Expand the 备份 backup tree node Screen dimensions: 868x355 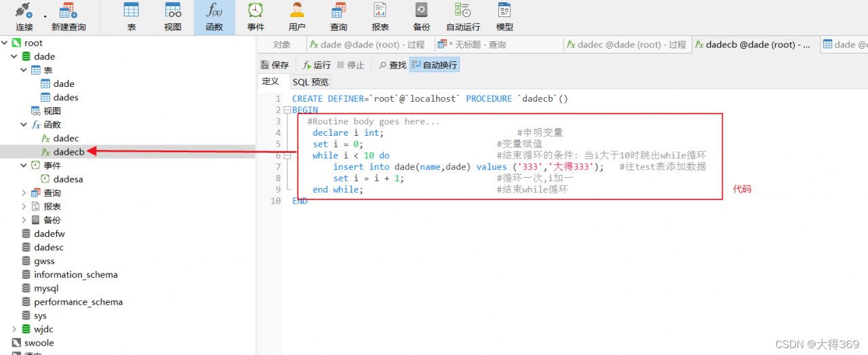click(24, 220)
